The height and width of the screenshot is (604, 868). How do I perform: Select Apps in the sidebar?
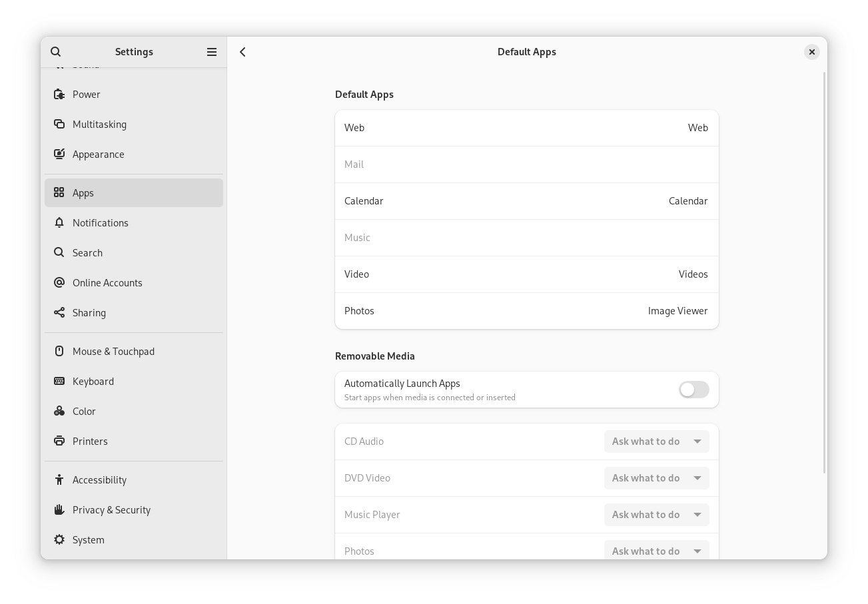83,192
